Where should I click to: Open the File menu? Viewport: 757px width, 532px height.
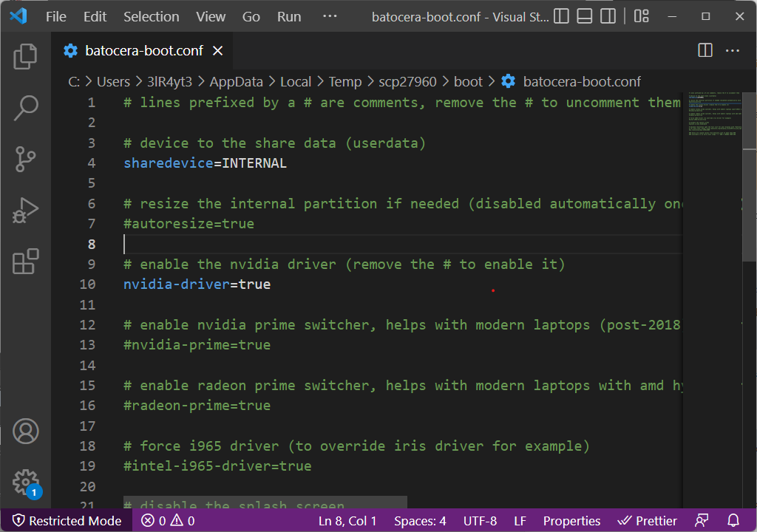pos(56,16)
